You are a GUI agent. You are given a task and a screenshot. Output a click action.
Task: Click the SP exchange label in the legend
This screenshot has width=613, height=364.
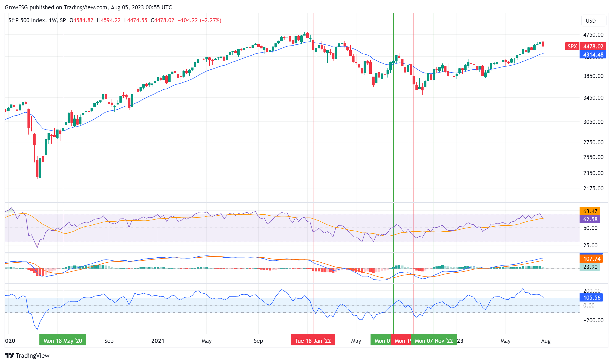pos(63,20)
